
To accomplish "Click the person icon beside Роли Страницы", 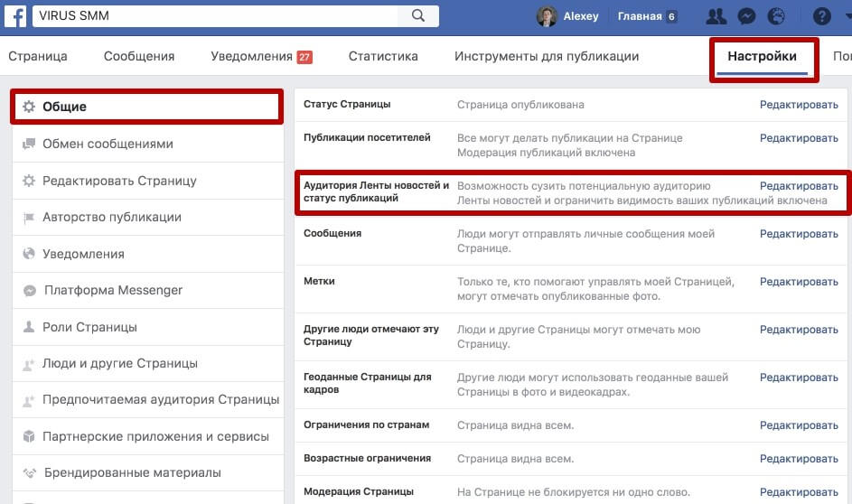I will click(x=29, y=327).
